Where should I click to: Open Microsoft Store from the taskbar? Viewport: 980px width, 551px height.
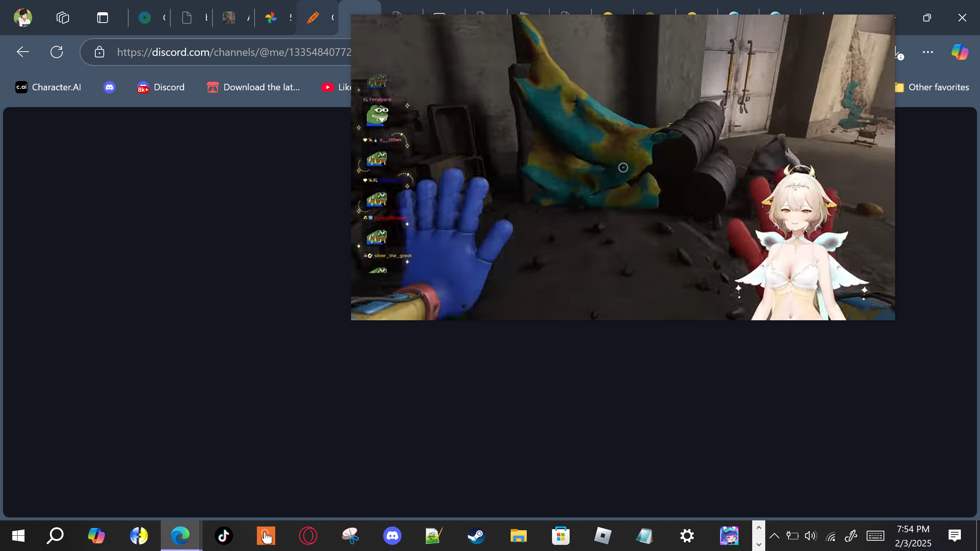[561, 536]
